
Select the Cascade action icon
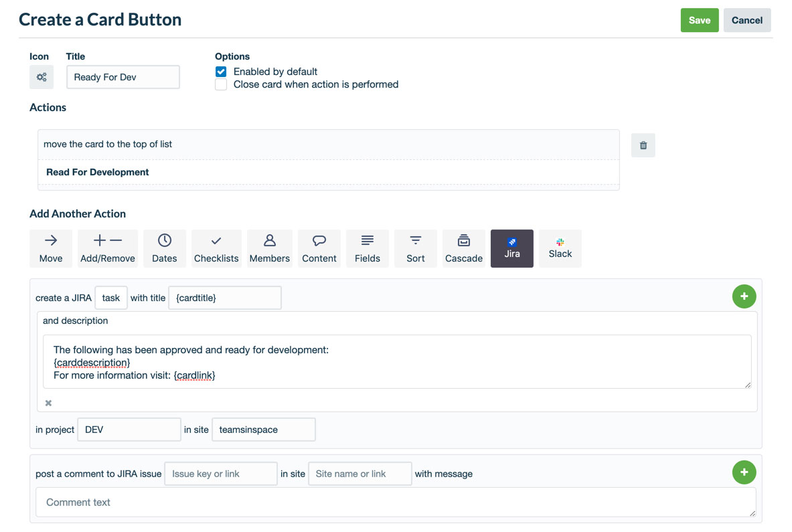(463, 248)
